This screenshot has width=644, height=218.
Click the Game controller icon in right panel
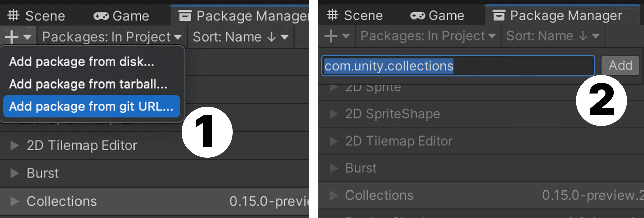pos(418,16)
